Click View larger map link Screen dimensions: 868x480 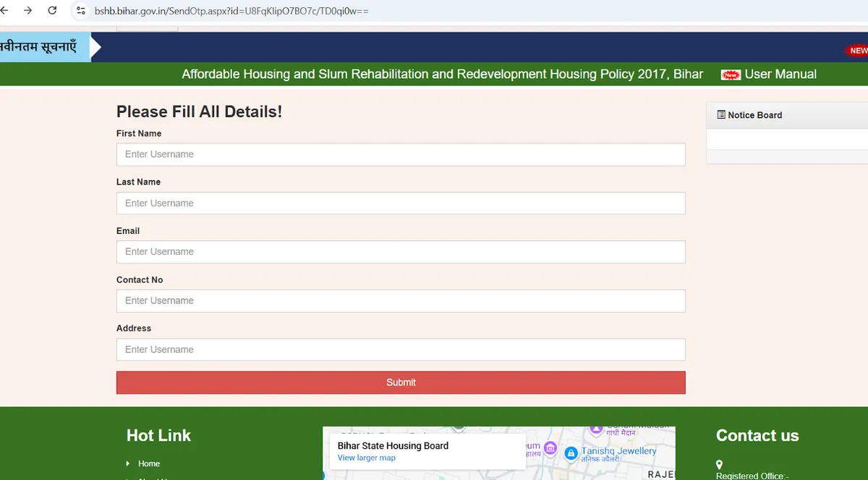pyautogui.click(x=367, y=458)
